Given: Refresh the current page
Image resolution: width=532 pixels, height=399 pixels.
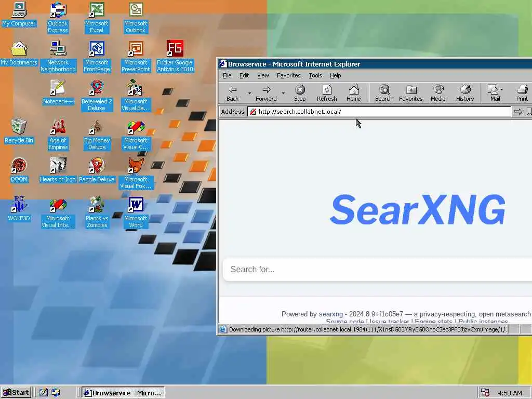Looking at the screenshot, I should (x=327, y=93).
